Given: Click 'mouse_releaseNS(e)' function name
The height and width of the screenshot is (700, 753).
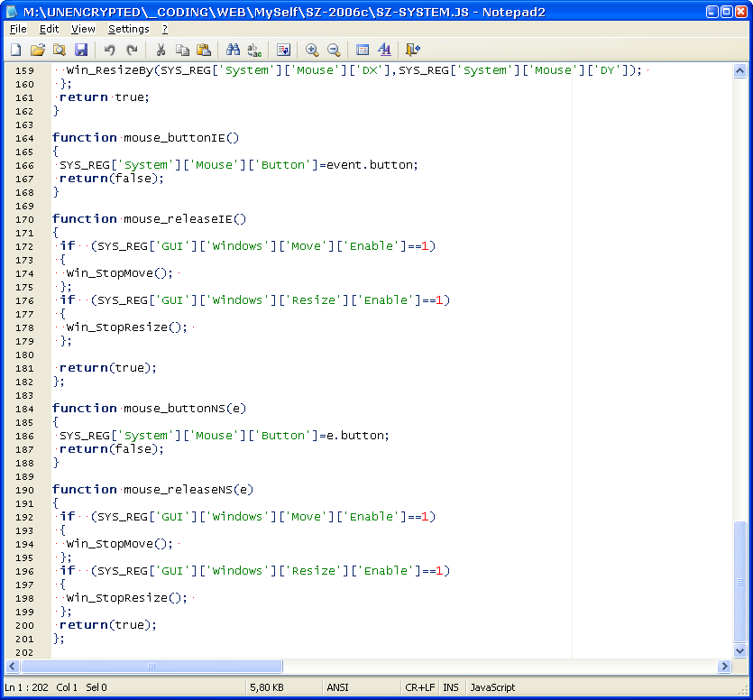Looking at the screenshot, I should 188,490.
